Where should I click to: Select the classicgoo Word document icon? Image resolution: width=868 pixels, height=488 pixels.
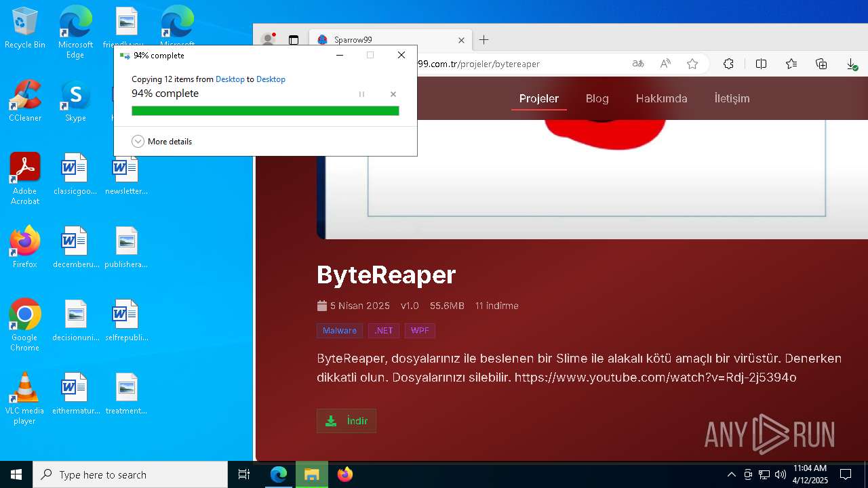(75, 175)
